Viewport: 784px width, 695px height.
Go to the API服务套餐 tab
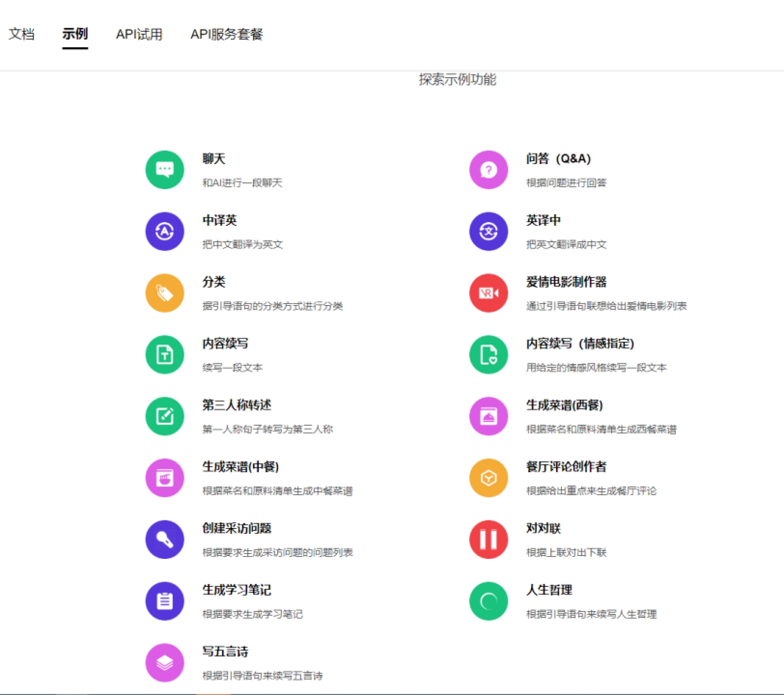226,34
